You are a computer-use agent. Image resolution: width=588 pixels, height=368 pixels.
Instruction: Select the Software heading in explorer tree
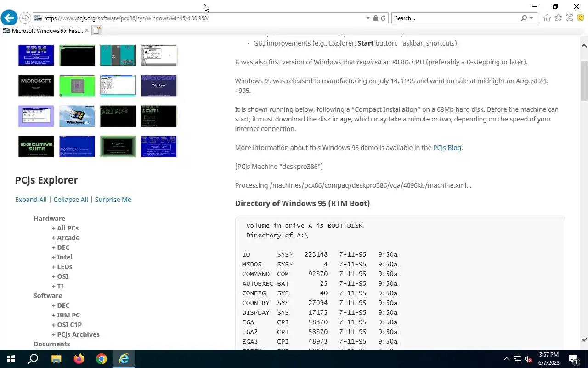coord(48,296)
